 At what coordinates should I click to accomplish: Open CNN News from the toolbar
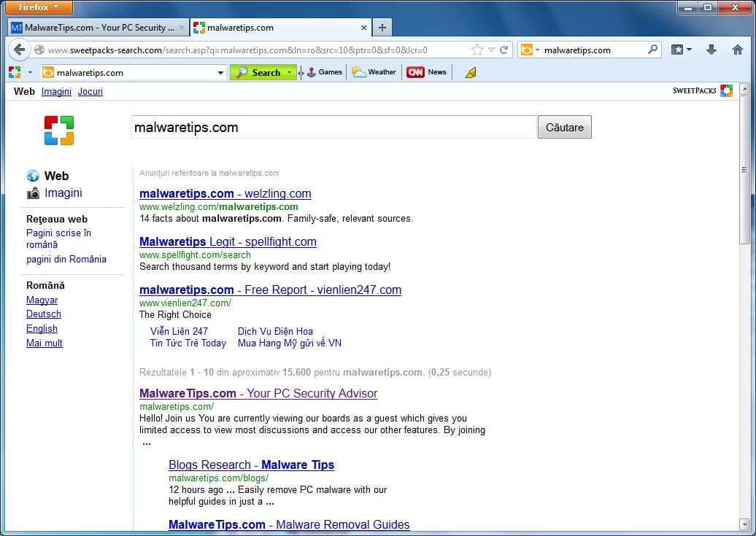click(x=427, y=72)
